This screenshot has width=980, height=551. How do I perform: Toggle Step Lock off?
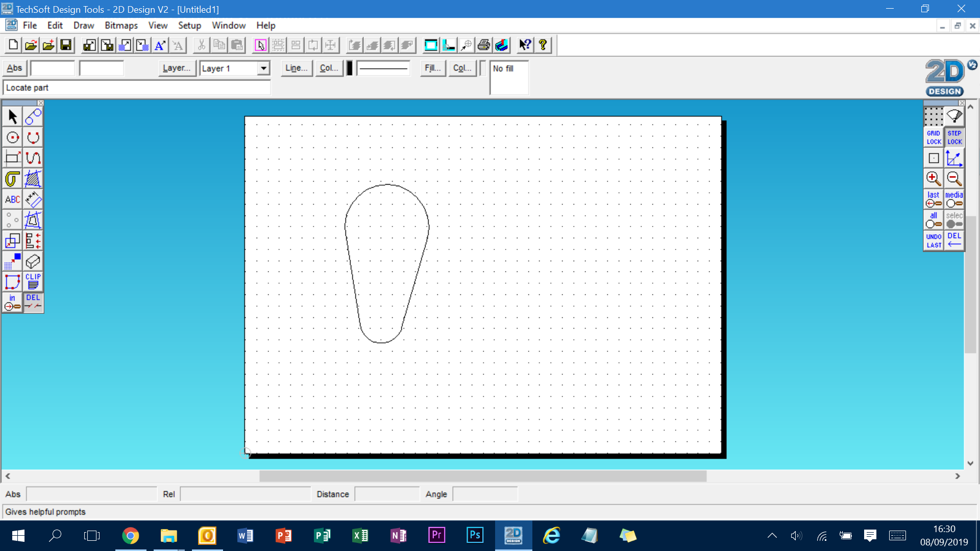click(953, 137)
